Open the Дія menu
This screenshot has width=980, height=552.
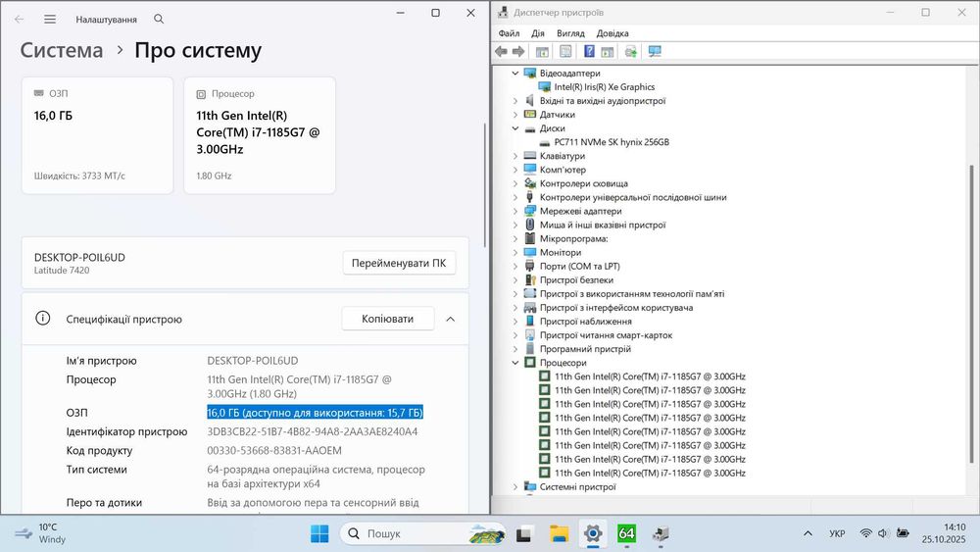pos(537,33)
